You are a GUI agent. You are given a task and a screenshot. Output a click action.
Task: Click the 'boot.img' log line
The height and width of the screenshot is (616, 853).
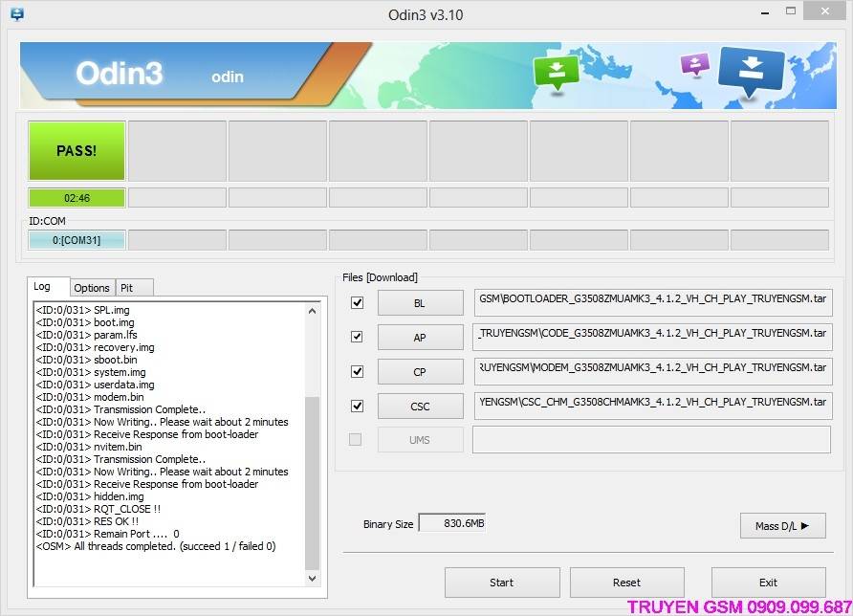pyautogui.click(x=85, y=322)
